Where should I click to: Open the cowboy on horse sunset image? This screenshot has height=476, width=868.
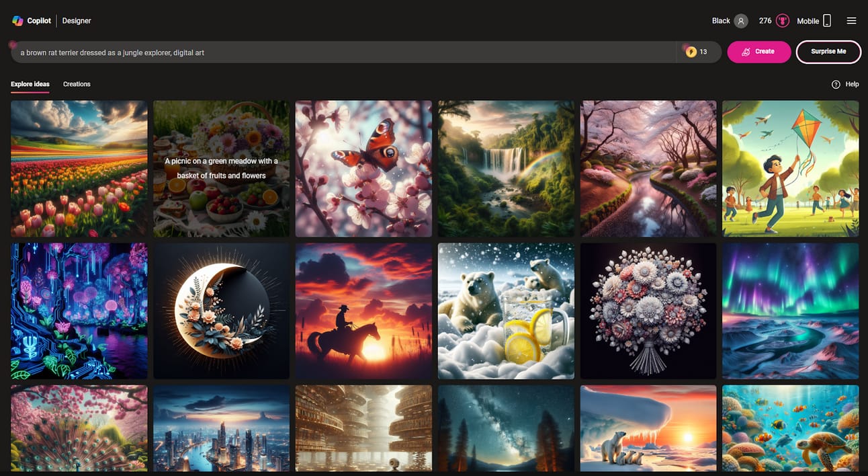(x=363, y=311)
